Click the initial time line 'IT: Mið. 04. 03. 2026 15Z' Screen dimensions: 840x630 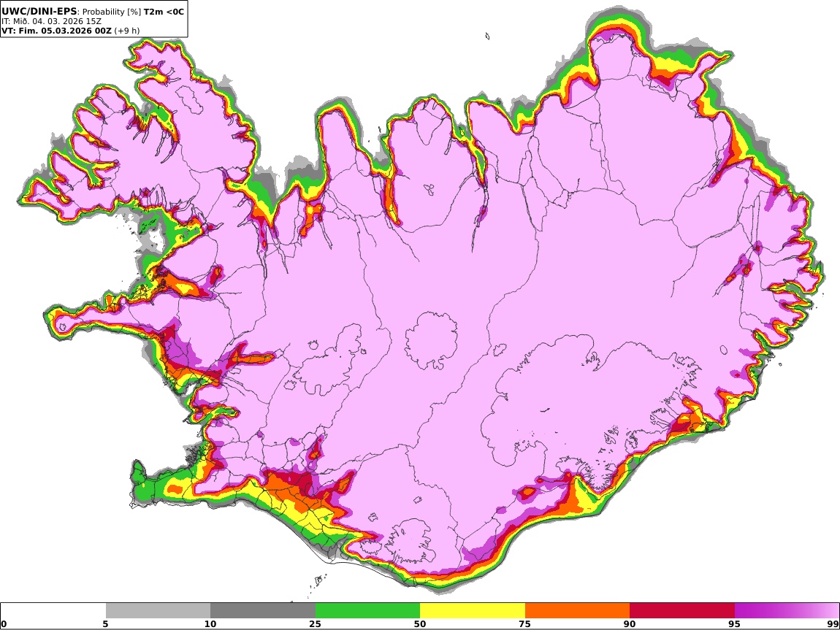[51, 21]
